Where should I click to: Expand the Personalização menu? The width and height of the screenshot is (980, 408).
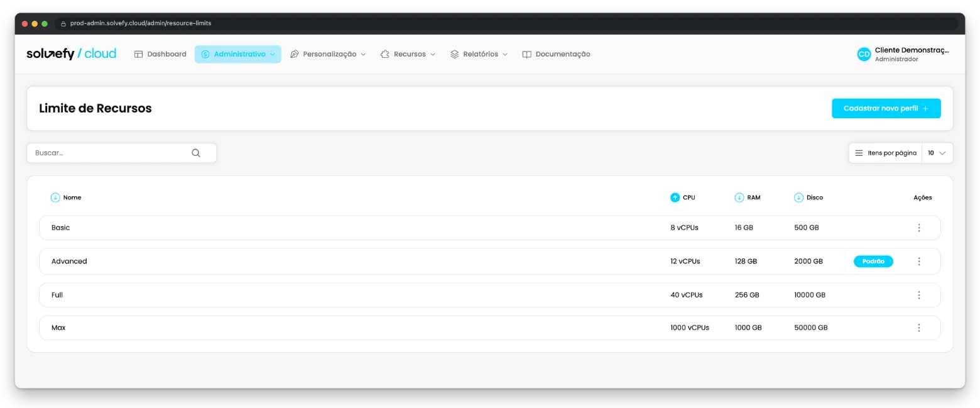pos(328,54)
